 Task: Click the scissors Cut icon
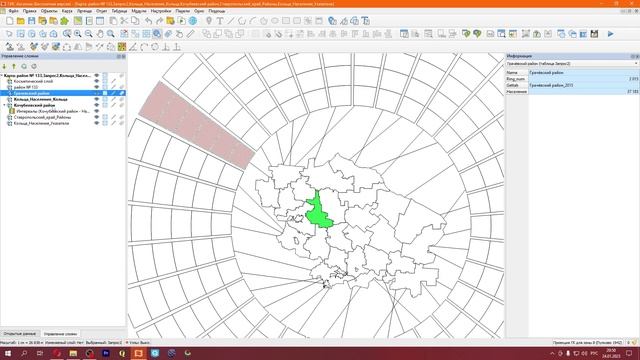[124, 21]
